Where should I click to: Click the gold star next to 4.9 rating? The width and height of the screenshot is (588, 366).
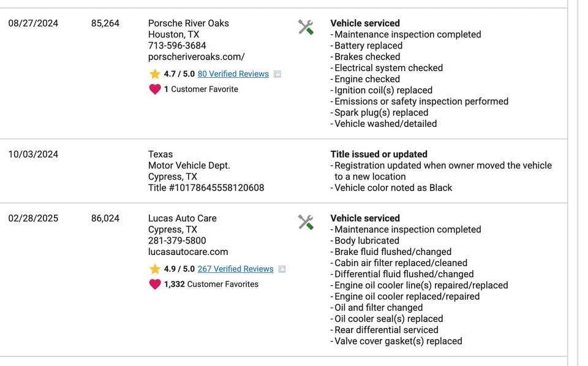[154, 269]
